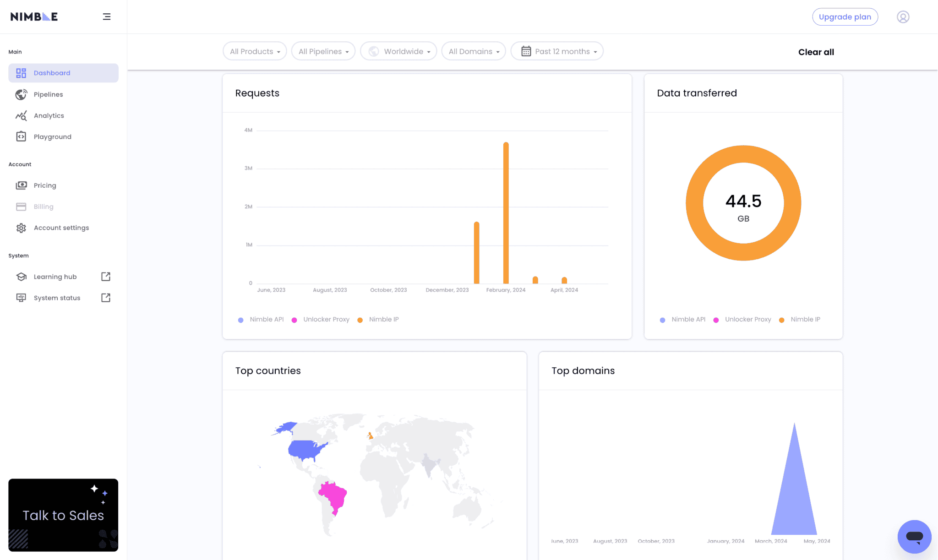The image size is (938, 560).
Task: Open the Worldwide region dropdown
Action: 398,51
